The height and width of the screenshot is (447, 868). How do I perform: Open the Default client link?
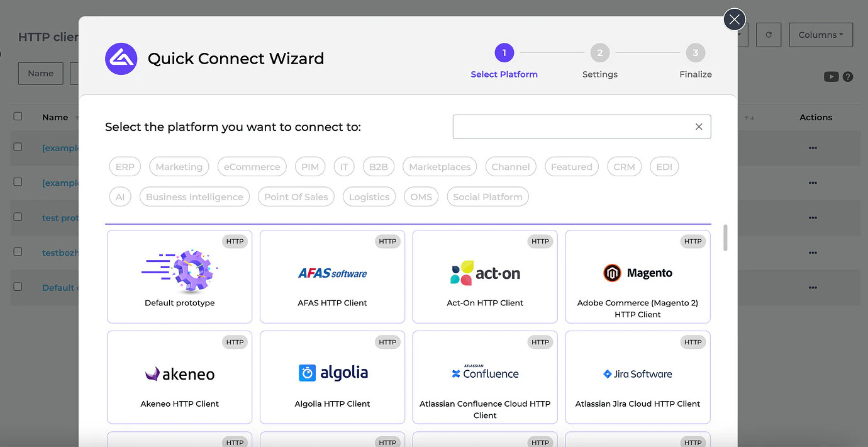(60, 288)
